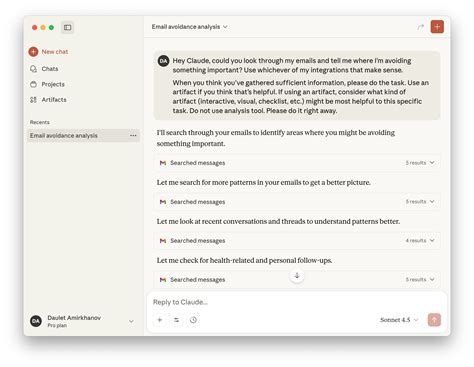Click the Artifacts shapes icon
This screenshot has width=474, height=367.
(33, 100)
